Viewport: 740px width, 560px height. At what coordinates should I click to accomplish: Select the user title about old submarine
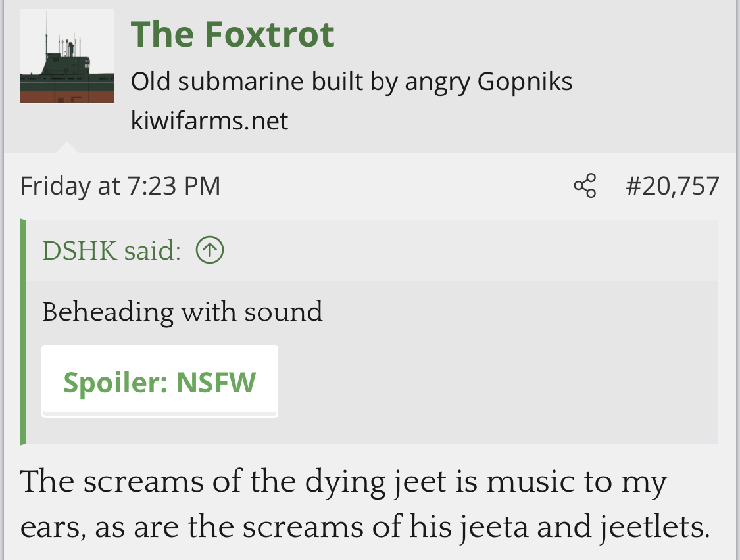[352, 82]
